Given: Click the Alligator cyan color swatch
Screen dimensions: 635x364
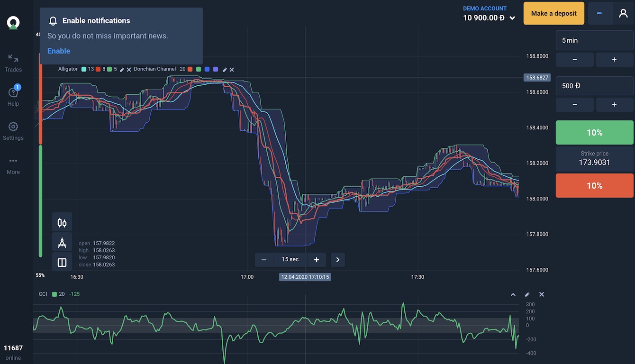Looking at the screenshot, I should tap(84, 69).
